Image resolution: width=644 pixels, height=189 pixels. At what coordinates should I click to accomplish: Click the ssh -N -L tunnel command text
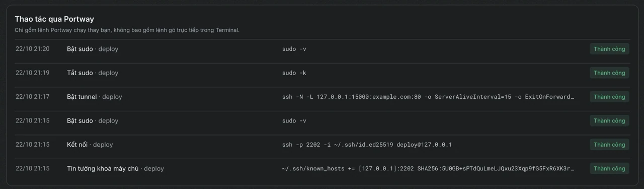pyautogui.click(x=428, y=97)
